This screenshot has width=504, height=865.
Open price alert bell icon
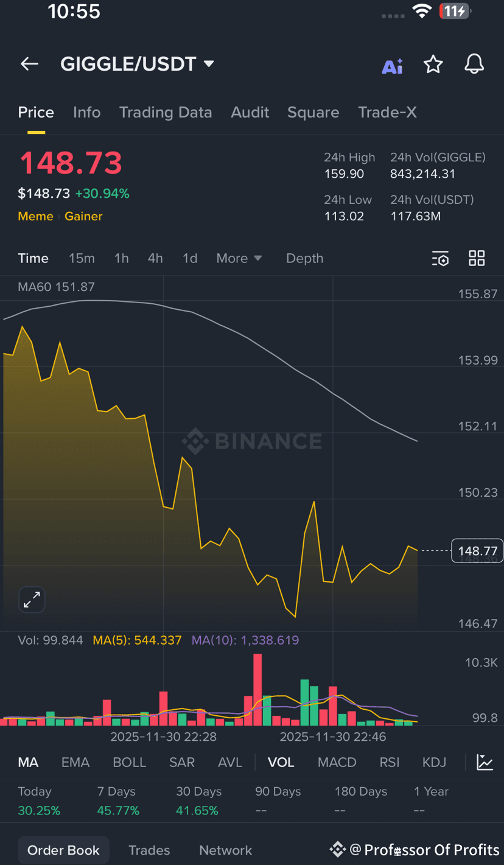coord(474,64)
